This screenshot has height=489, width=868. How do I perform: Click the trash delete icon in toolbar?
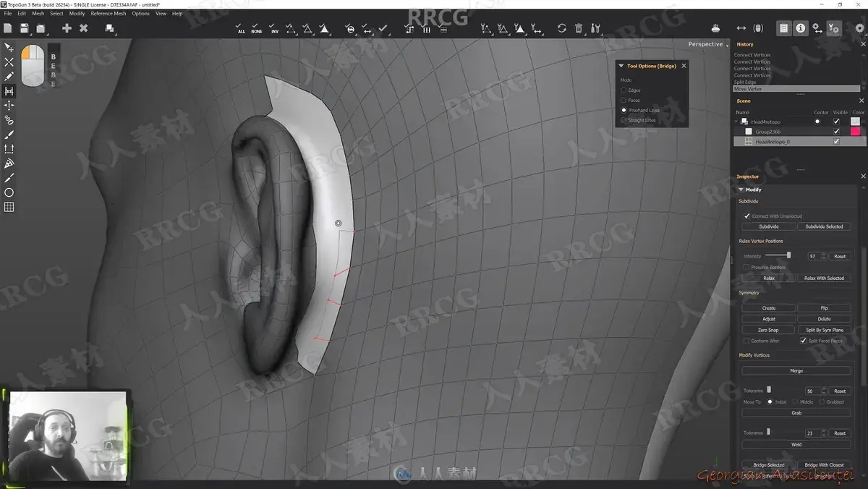[579, 28]
